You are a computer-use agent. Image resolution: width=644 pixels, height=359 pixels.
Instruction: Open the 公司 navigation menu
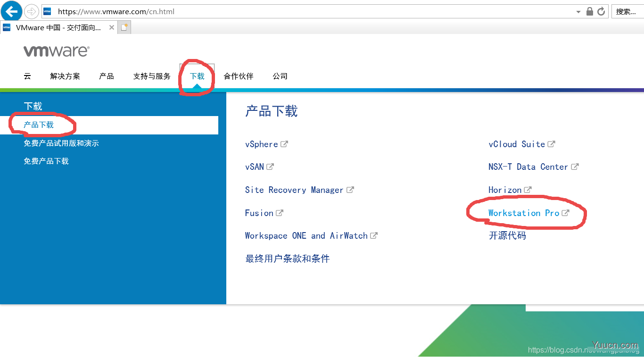(280, 76)
